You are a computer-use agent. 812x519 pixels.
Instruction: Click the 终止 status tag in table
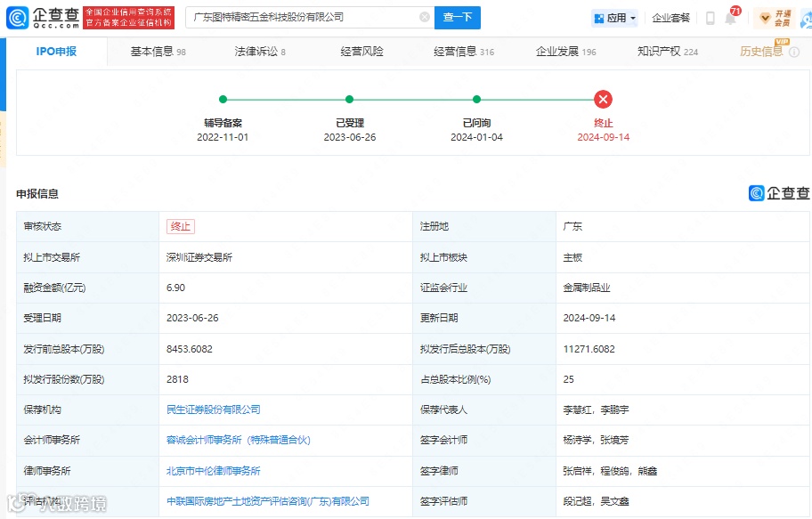180,226
